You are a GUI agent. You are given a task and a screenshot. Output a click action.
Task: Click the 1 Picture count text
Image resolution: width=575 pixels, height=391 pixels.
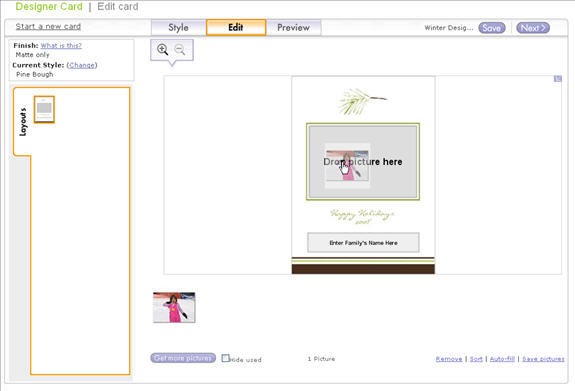tap(321, 359)
